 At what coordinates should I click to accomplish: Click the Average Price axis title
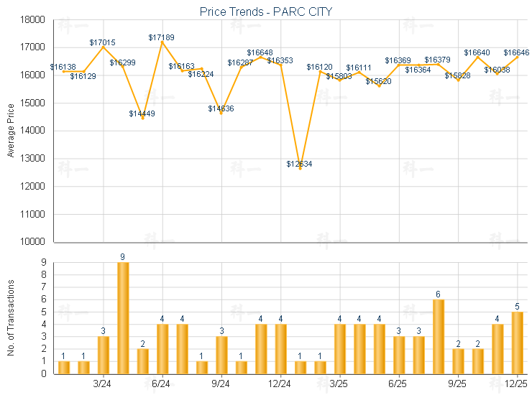(10, 130)
